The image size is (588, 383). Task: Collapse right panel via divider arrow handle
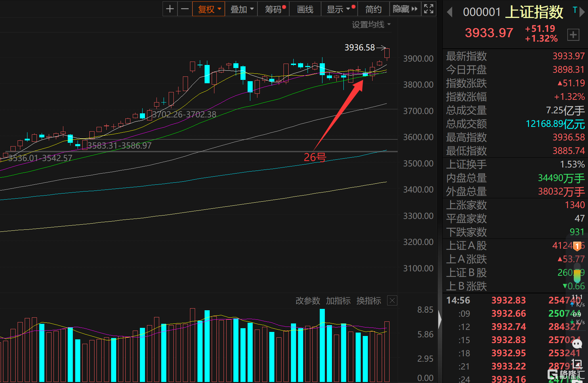(x=440, y=319)
